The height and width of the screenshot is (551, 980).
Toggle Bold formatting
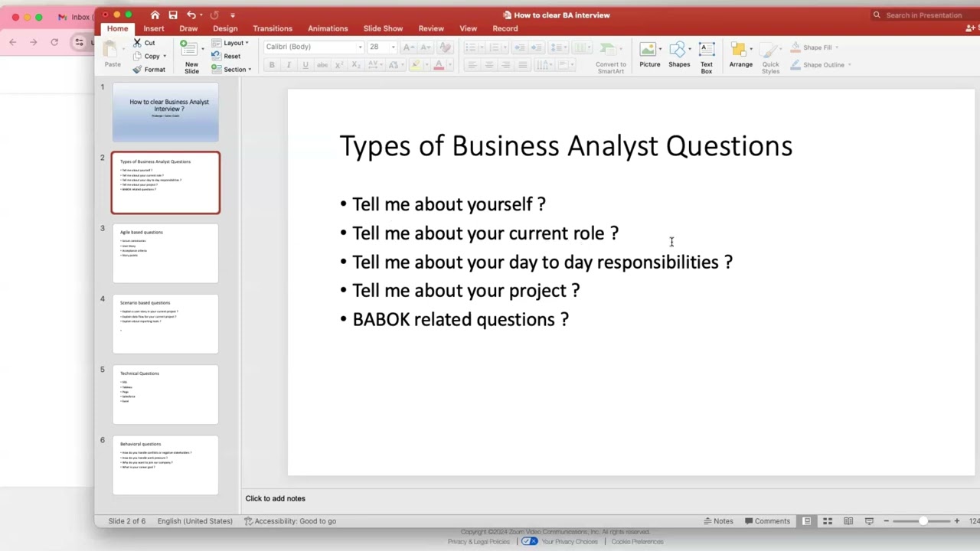click(272, 65)
